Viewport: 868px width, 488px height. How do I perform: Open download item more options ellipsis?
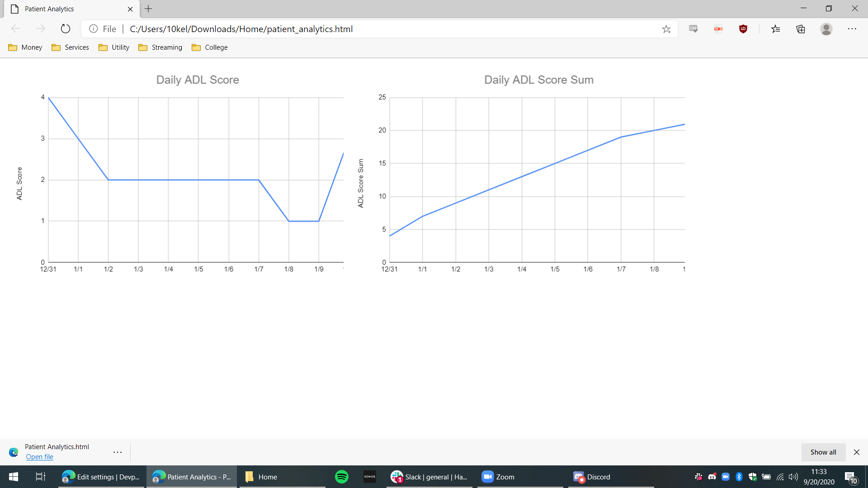pyautogui.click(x=118, y=452)
